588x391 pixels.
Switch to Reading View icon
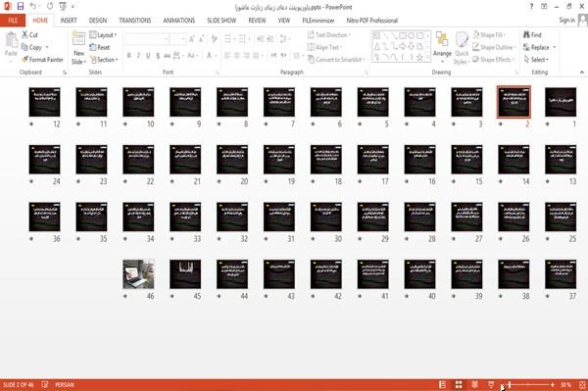coord(474,384)
